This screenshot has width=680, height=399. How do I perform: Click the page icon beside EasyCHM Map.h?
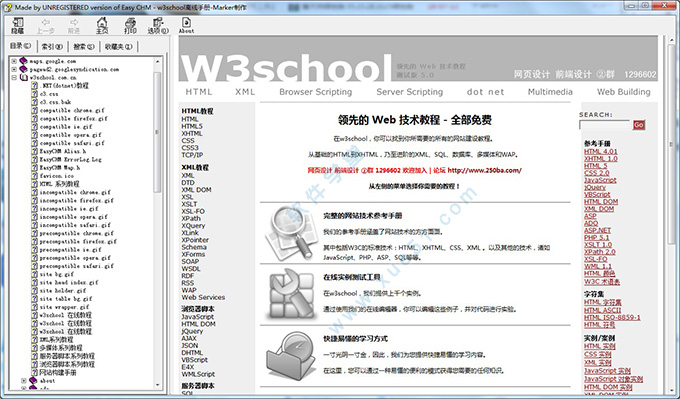(34, 167)
